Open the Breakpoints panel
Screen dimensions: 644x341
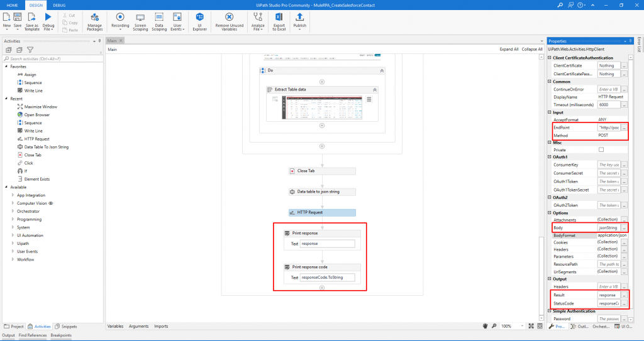coord(61,335)
